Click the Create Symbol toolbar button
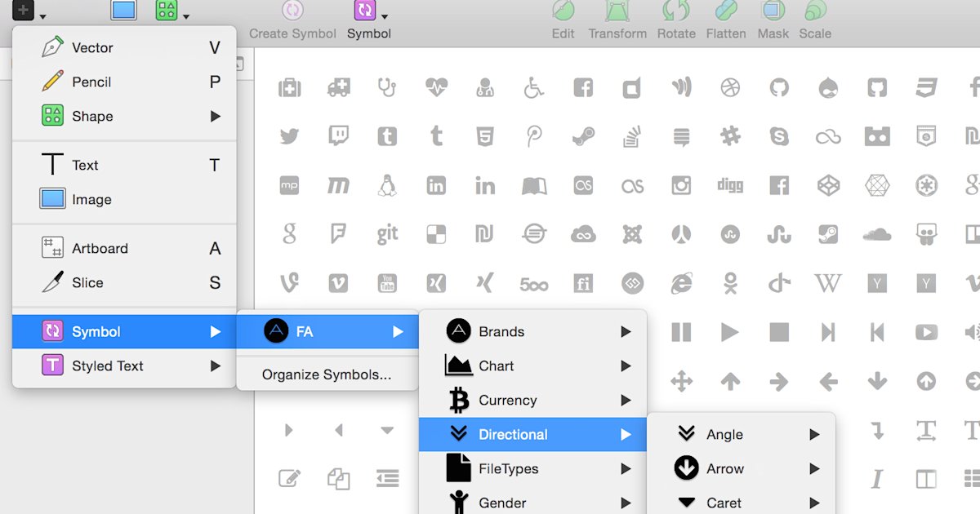Screen dimensions: 980x514 [x=292, y=20]
